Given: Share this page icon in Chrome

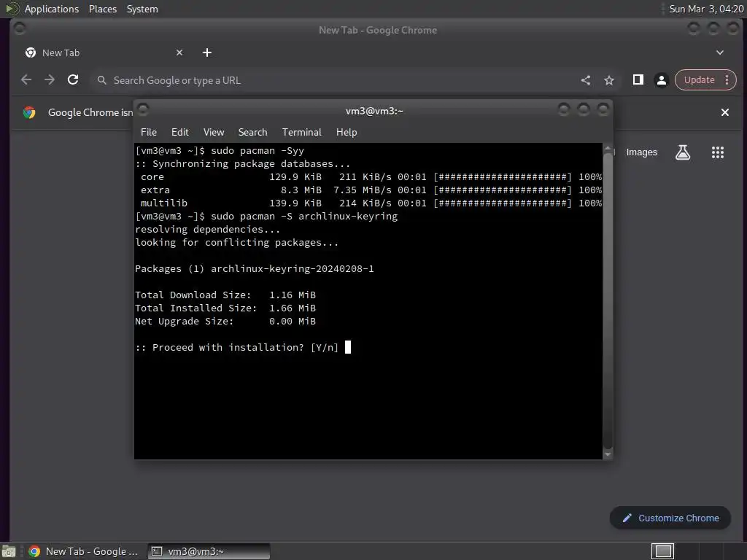Looking at the screenshot, I should 586,80.
